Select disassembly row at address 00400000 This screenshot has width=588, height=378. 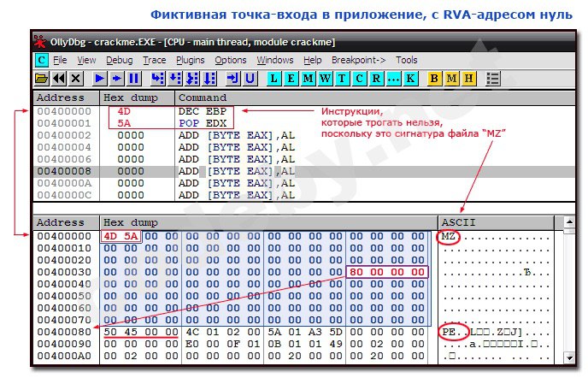pos(304,111)
